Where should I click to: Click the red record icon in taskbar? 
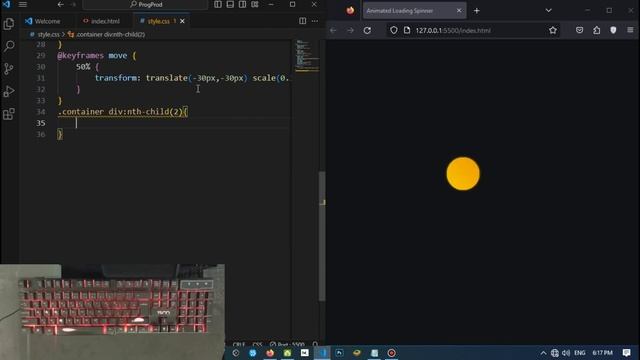(391, 353)
